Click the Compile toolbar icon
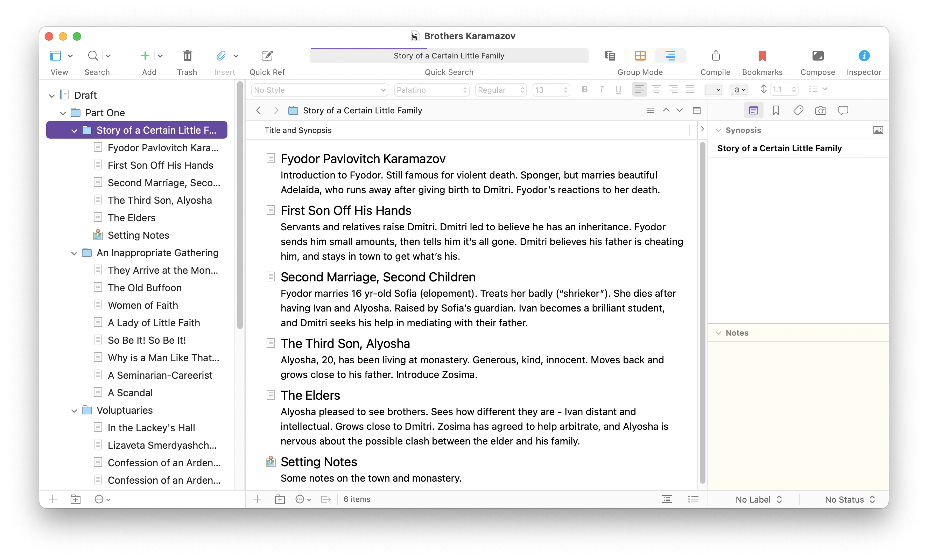Viewport: 928px width, 560px height. coord(715,56)
